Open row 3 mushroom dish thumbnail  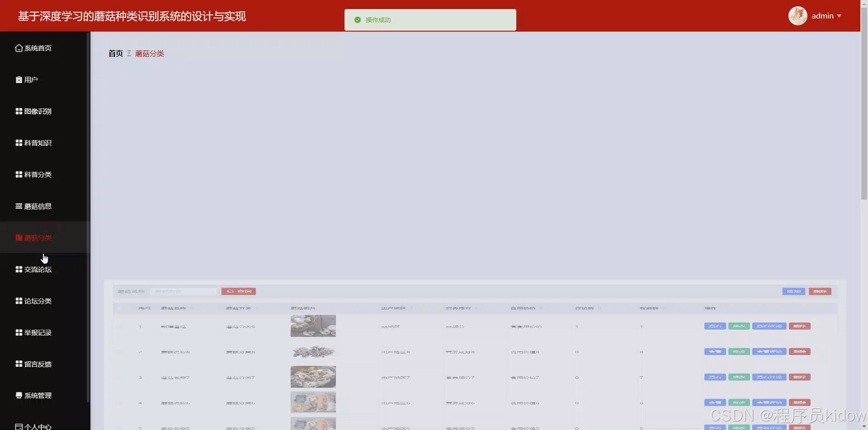tap(313, 377)
